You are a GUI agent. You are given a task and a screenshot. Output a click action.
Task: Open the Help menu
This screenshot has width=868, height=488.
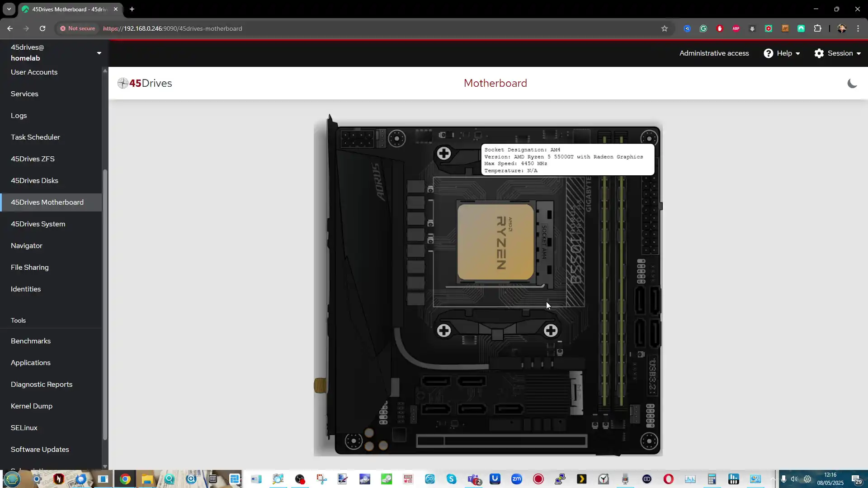click(x=782, y=53)
